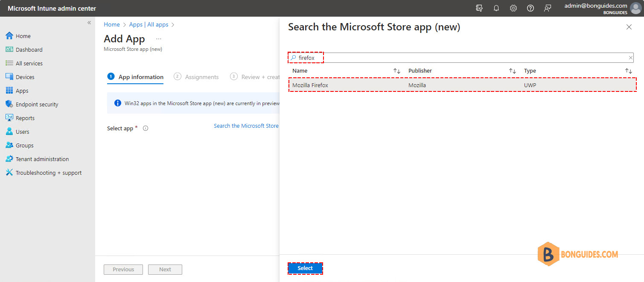
Task: Clear the search box text
Action: 630,58
